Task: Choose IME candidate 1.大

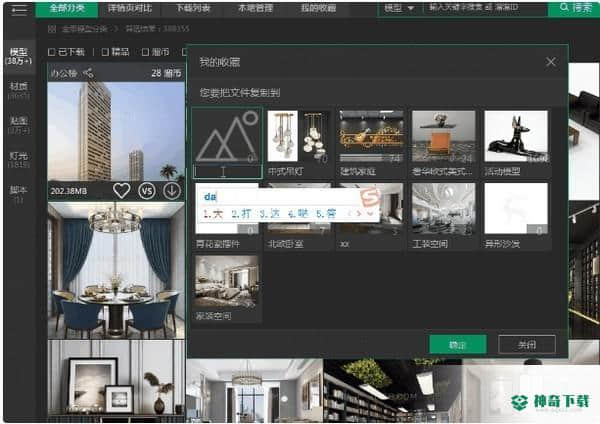Action: (213, 214)
